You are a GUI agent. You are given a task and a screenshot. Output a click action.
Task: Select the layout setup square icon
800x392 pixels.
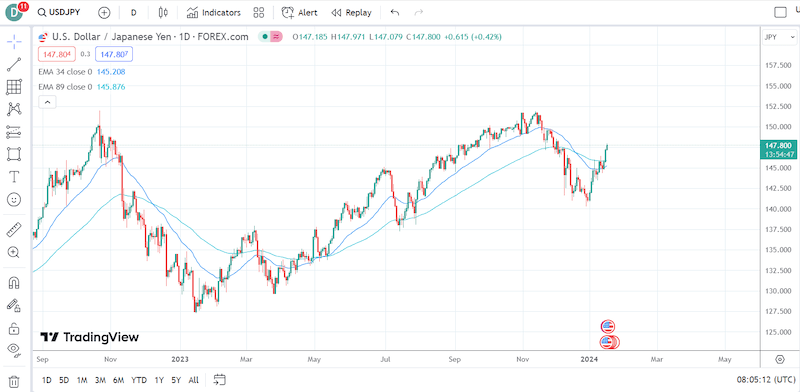click(780, 13)
